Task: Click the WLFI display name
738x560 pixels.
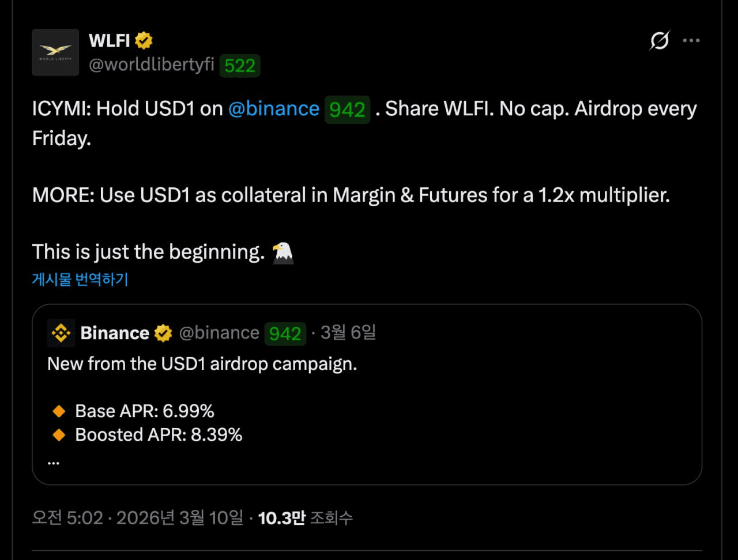Action: (109, 40)
